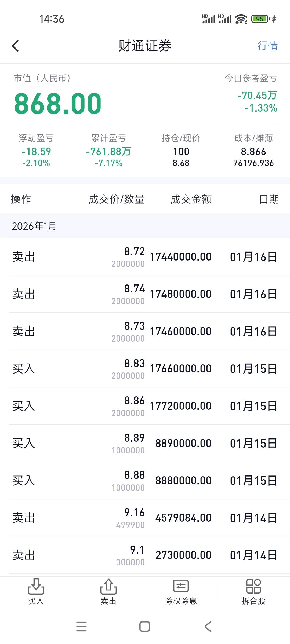Viewport: 290px width, 644px height.
Task: Tap the -18.59 floating loss value
Action: [x=36, y=152]
